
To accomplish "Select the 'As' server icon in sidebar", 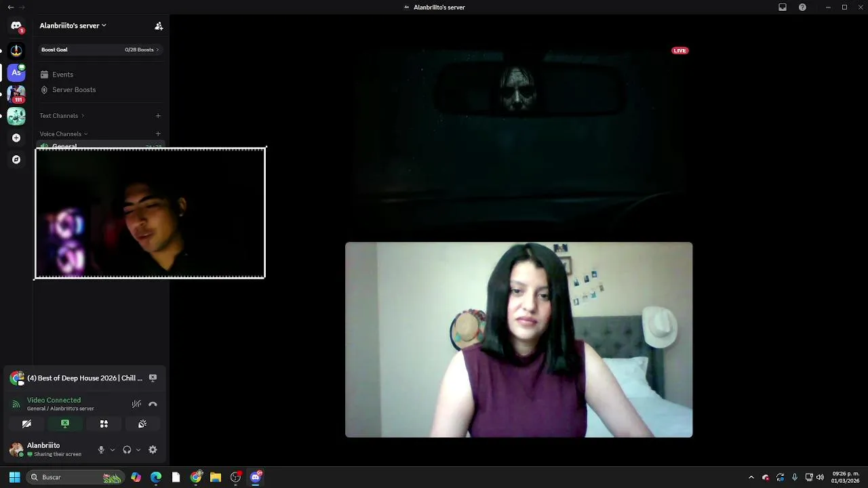I will click(16, 73).
